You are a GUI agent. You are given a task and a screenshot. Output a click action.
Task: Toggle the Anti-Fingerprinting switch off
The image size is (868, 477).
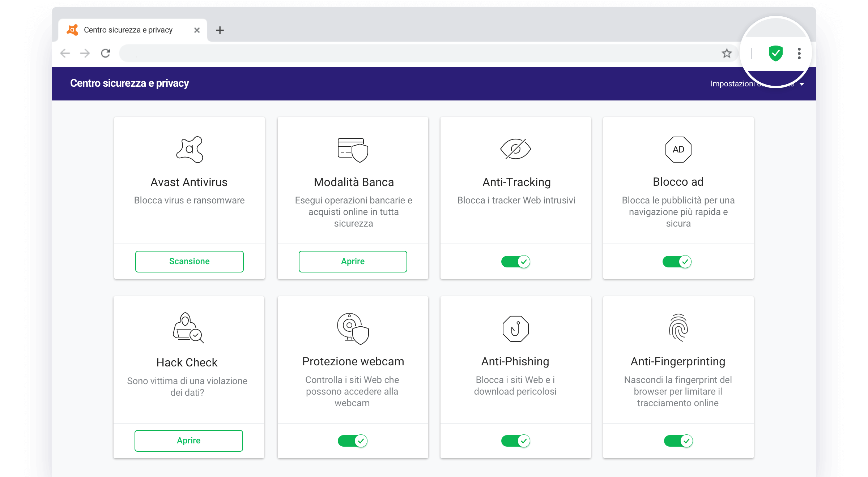point(678,441)
